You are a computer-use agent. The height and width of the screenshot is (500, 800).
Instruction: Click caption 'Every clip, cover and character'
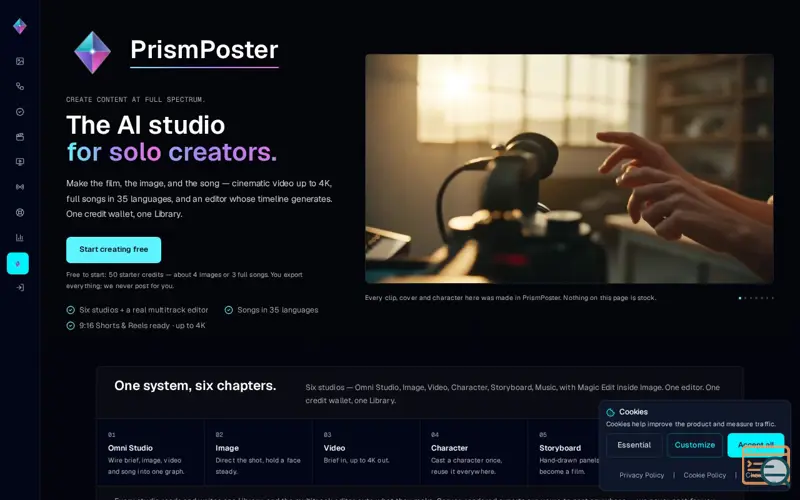510,297
